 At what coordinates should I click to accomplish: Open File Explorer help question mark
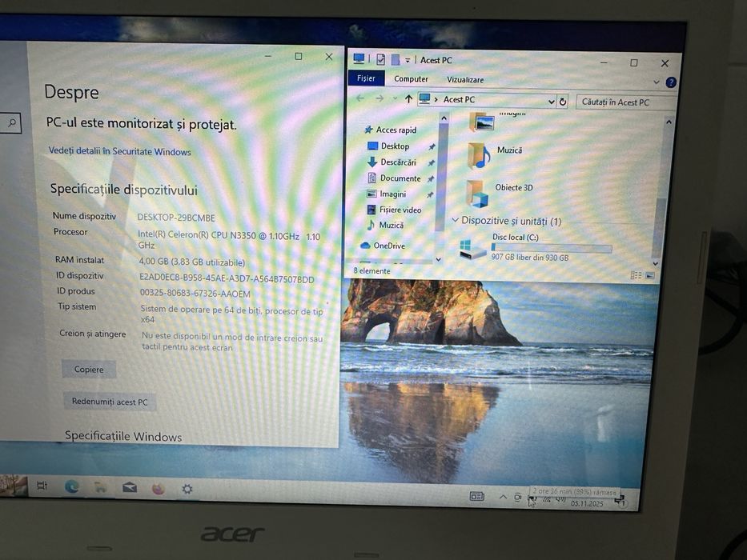(671, 82)
